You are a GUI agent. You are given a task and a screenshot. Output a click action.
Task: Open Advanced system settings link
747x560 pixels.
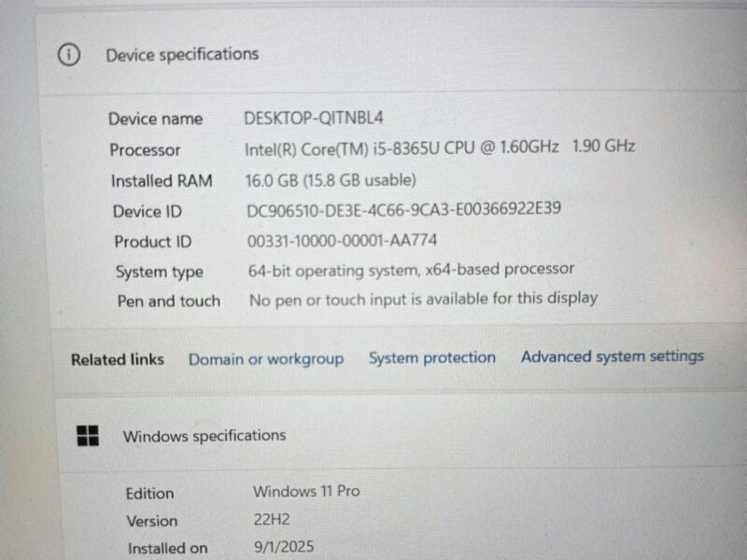pos(613,357)
